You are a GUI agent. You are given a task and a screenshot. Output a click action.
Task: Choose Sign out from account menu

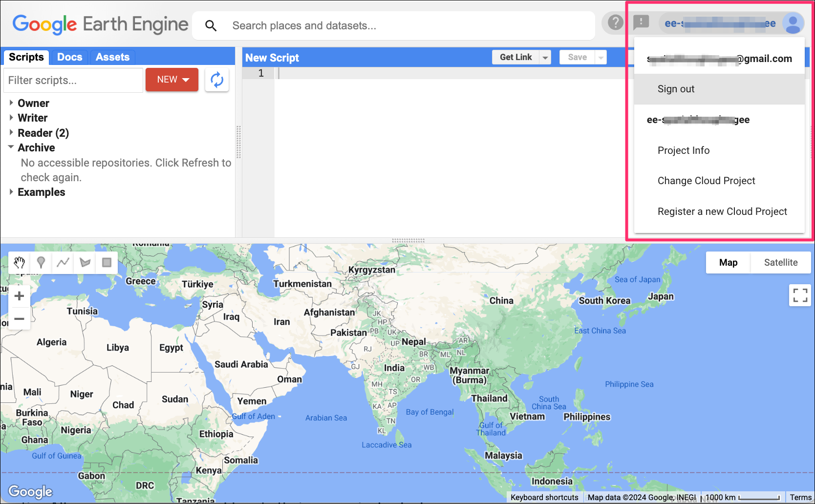click(676, 89)
